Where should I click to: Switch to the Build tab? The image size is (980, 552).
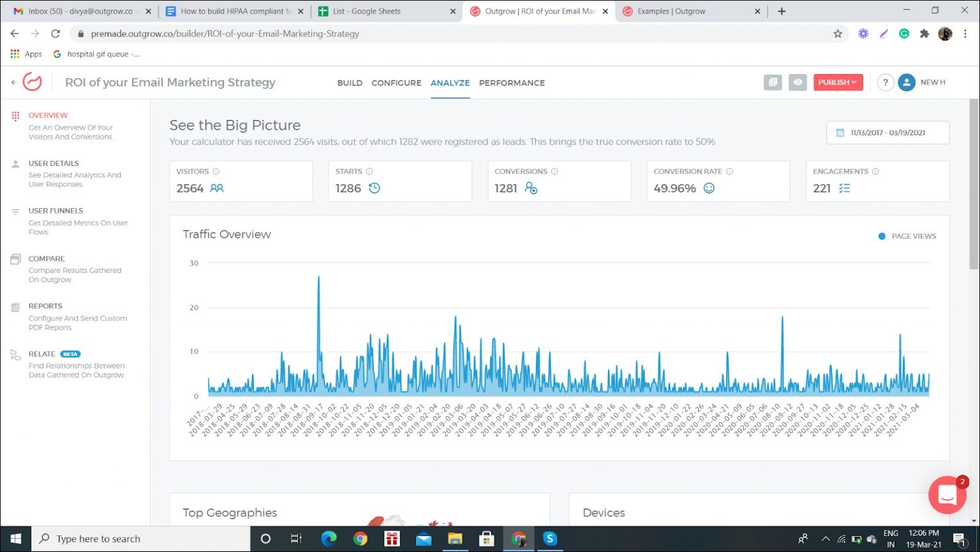350,83
